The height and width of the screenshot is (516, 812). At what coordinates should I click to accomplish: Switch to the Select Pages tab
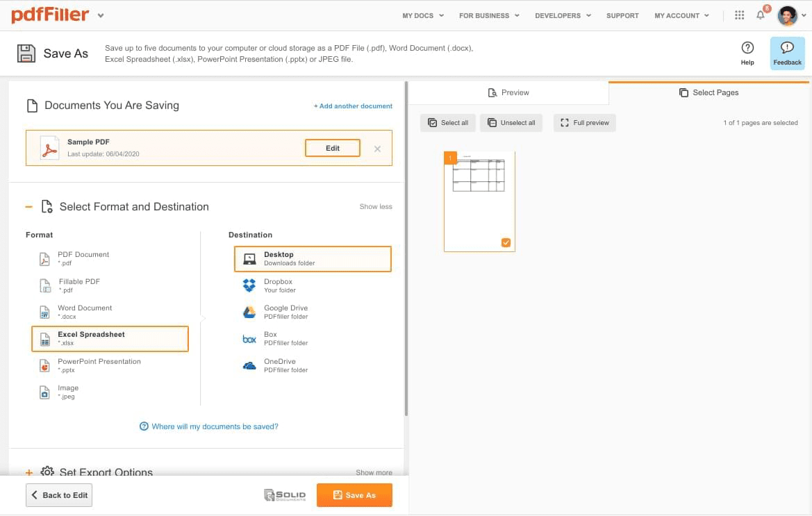point(709,92)
